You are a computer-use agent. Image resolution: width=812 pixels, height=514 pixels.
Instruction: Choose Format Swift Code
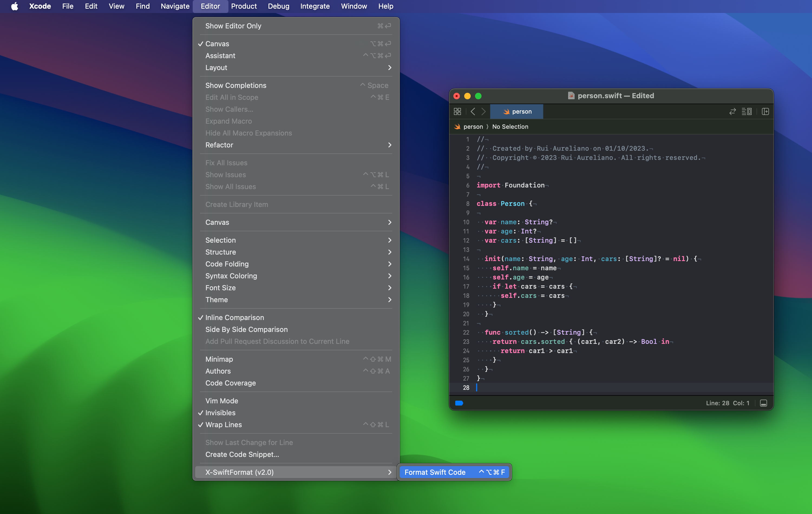(454, 472)
